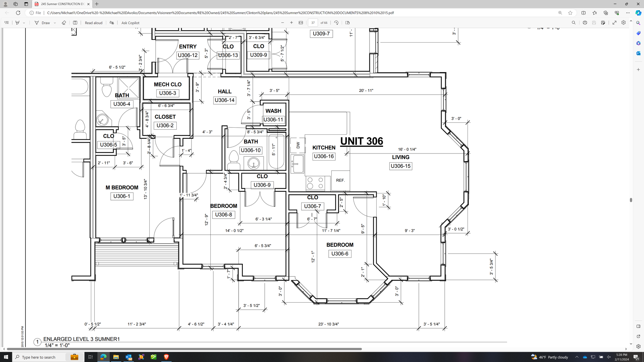Expand Highlight color options dropdown
The width and height of the screenshot is (644, 362).
click(24, 23)
